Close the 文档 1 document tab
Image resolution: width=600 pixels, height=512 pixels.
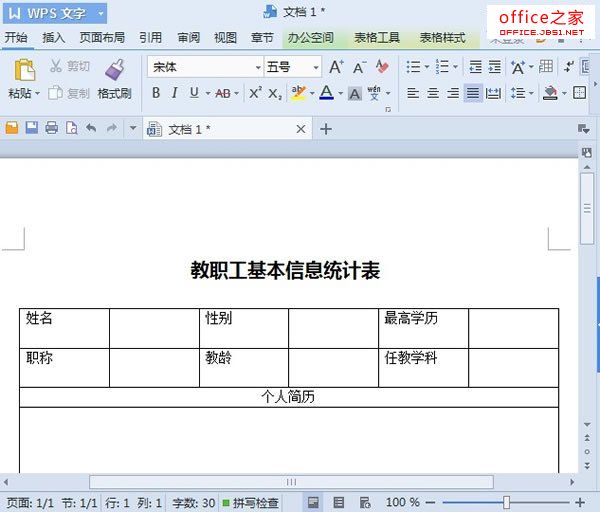(x=301, y=129)
